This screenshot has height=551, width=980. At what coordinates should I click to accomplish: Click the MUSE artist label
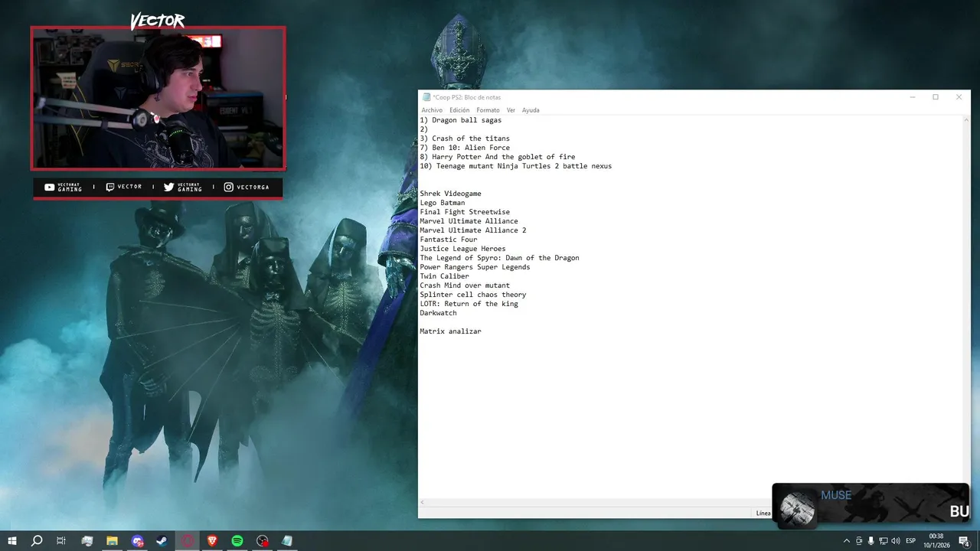click(x=836, y=495)
